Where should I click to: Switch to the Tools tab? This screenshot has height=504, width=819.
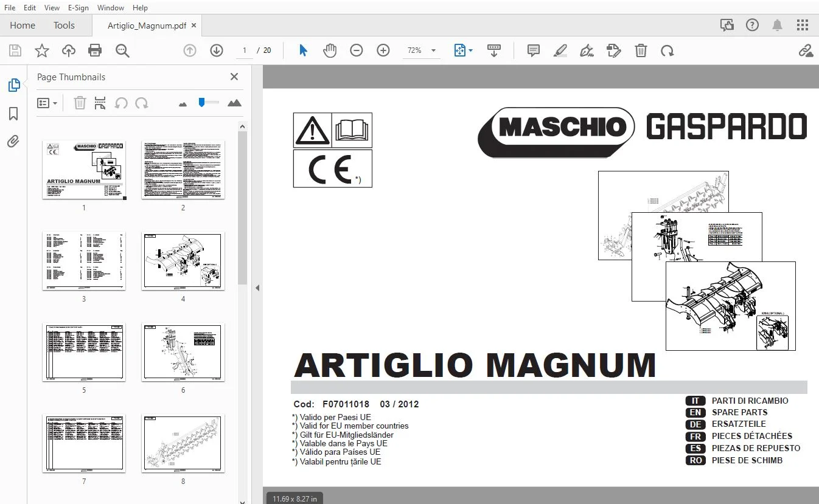(64, 25)
